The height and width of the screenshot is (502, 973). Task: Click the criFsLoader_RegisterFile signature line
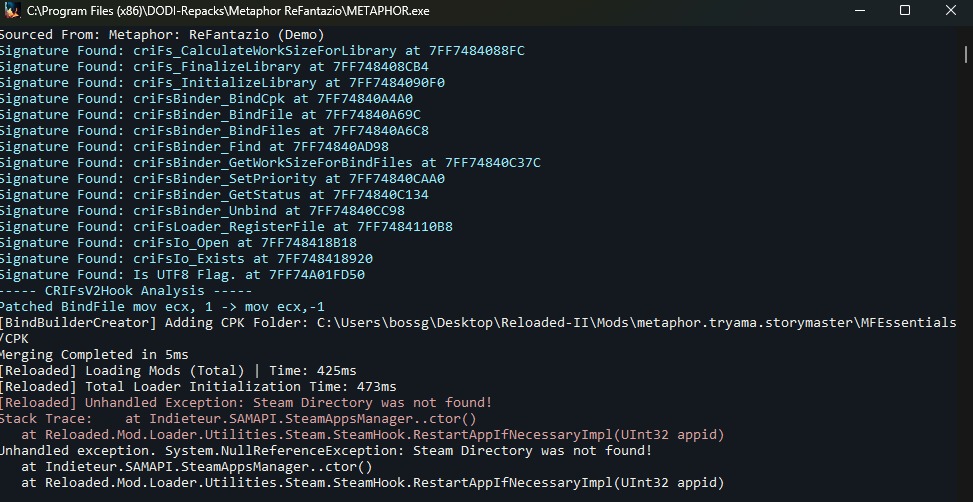click(226, 227)
